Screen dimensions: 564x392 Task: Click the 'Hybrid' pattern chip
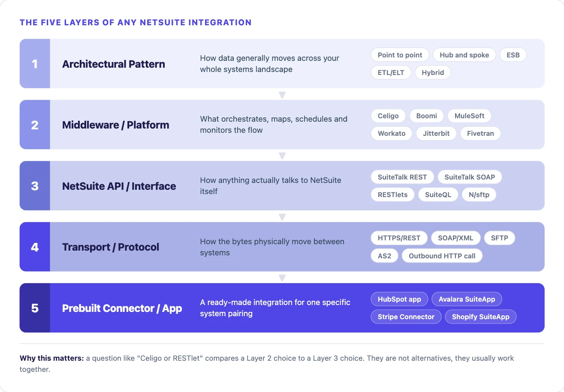433,72
